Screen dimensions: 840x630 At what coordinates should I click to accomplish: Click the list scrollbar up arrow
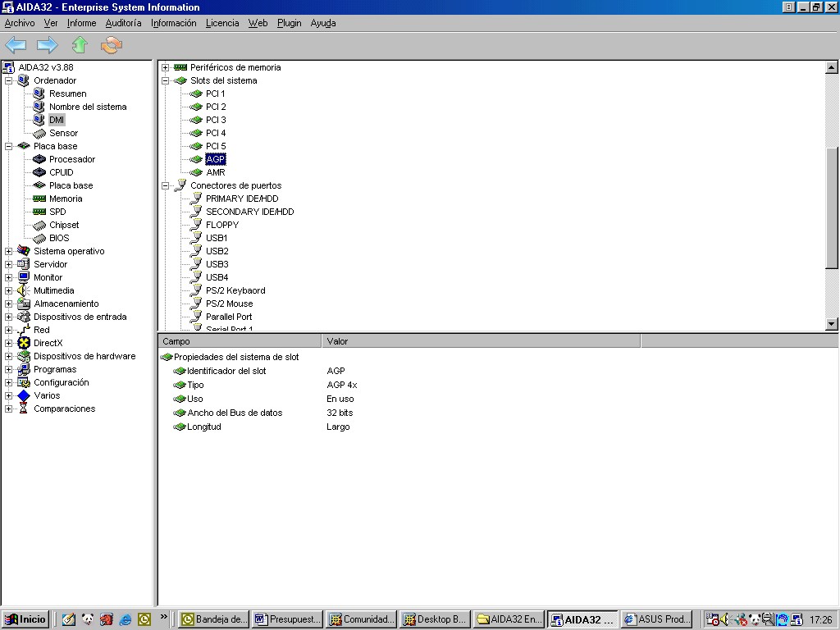pyautogui.click(x=832, y=67)
